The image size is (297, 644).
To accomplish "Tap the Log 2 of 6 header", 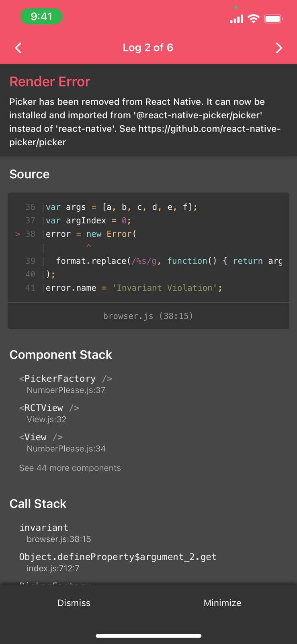I will [x=148, y=47].
